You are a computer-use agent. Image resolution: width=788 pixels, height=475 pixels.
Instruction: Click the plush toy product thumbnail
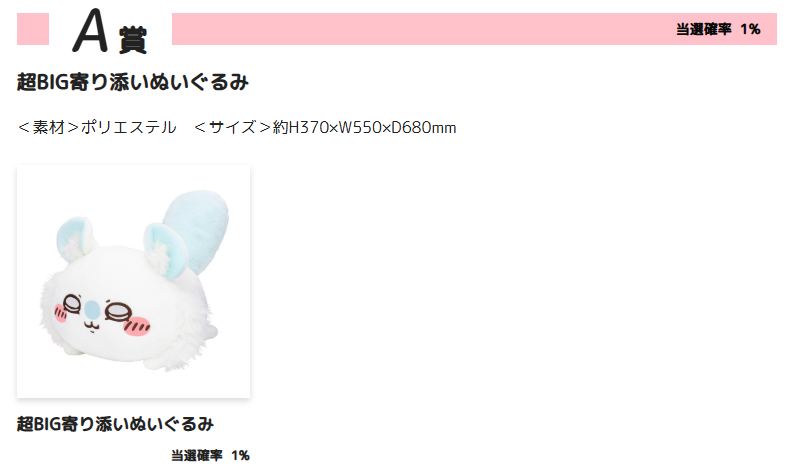point(133,281)
